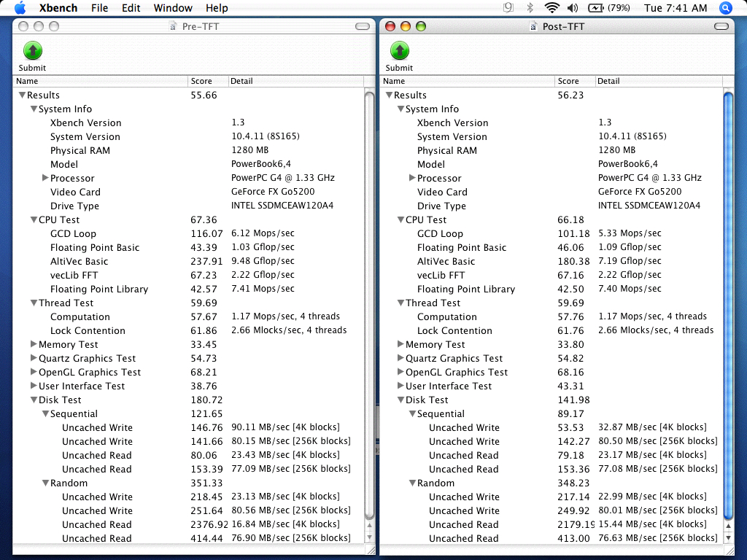This screenshot has height=560, width=747.
Task: Click the Post-TFT blue scrollbar thumb
Action: pos(729,305)
